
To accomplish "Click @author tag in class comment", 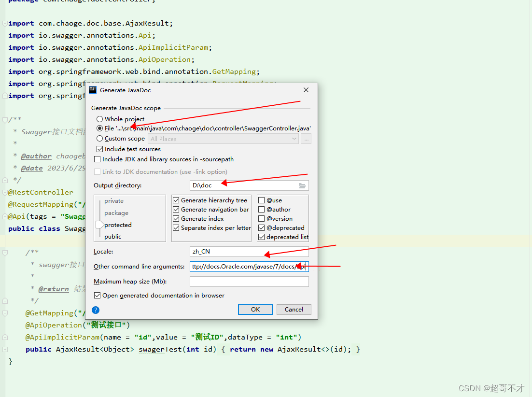I will (36, 156).
